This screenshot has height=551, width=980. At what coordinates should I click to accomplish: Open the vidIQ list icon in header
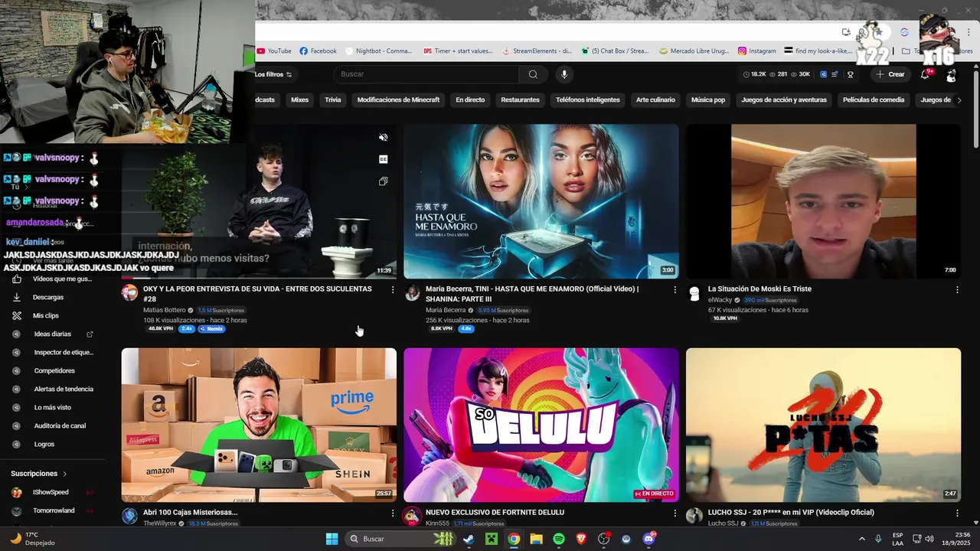click(836, 74)
